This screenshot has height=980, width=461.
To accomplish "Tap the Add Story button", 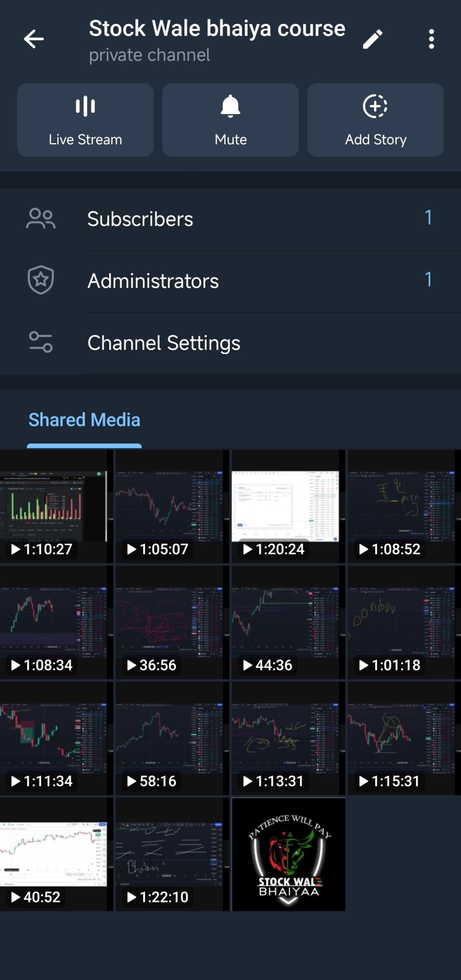I will click(375, 120).
